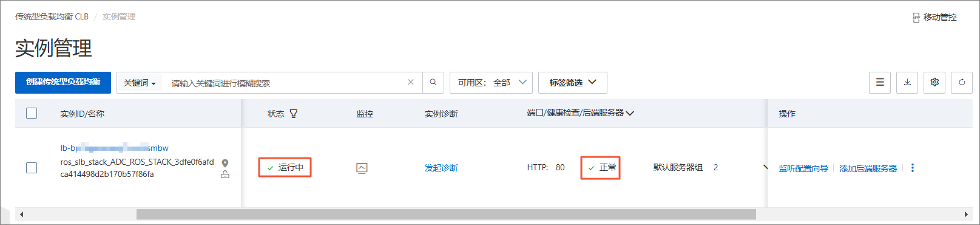Image resolution: width=980 pixels, height=225 pixels.
Task: Click the download export icon
Action: 907,82
